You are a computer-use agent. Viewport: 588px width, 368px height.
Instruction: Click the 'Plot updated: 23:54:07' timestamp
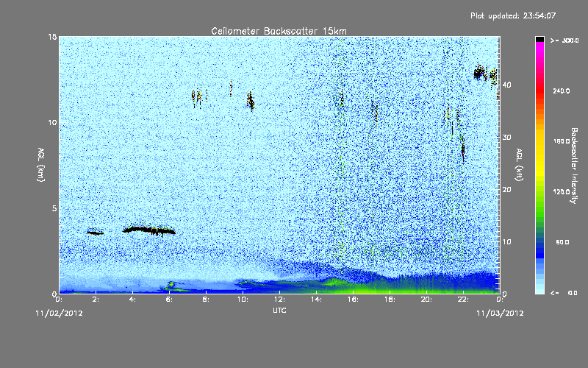click(x=513, y=15)
